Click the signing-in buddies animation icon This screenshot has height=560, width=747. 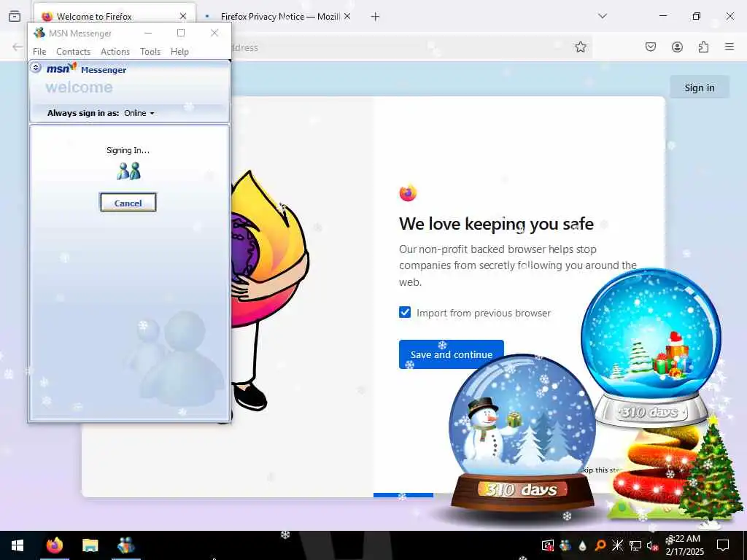[128, 171]
